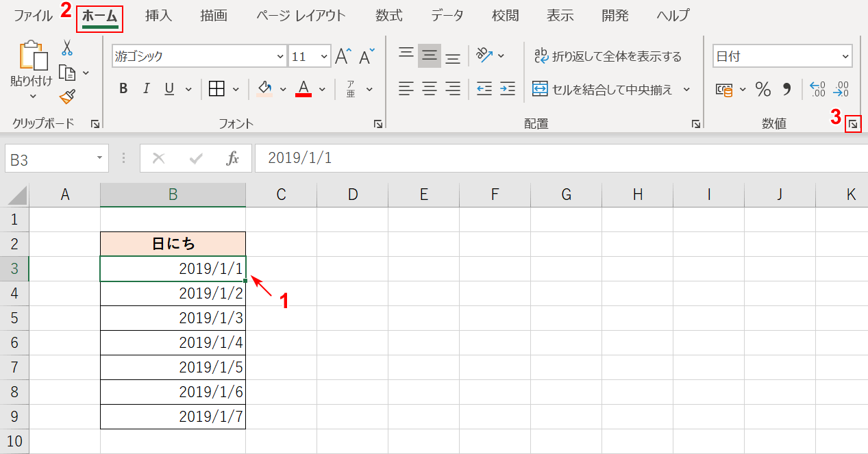Click the center alignment icon
The height and width of the screenshot is (454, 868).
(430, 88)
